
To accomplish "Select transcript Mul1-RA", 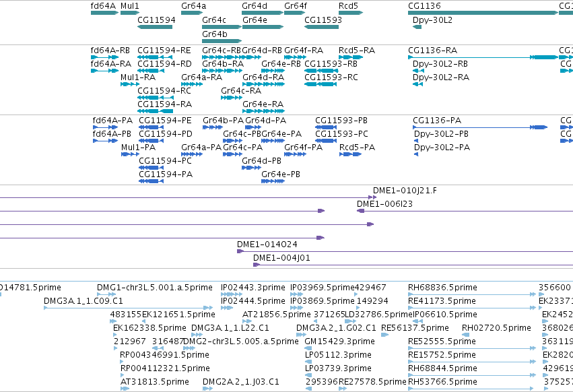I will pyautogui.click(x=130, y=84).
